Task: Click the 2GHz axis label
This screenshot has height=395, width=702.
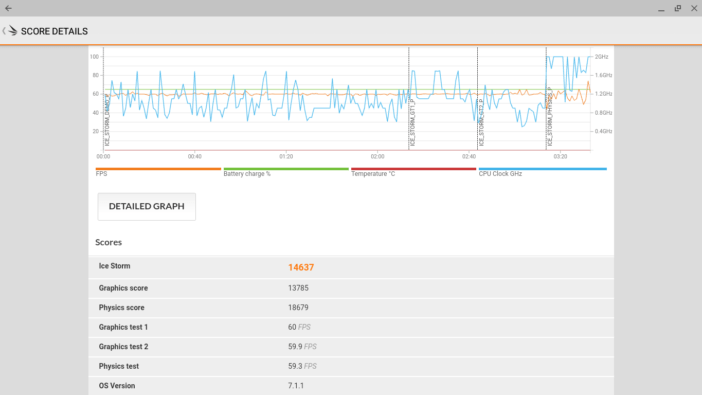Action: click(x=601, y=57)
